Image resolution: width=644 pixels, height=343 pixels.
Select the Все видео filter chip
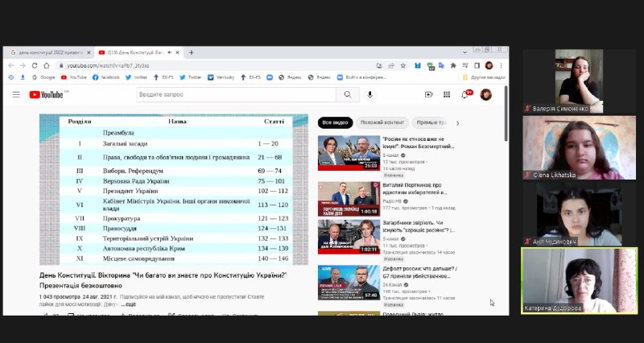[x=335, y=123]
